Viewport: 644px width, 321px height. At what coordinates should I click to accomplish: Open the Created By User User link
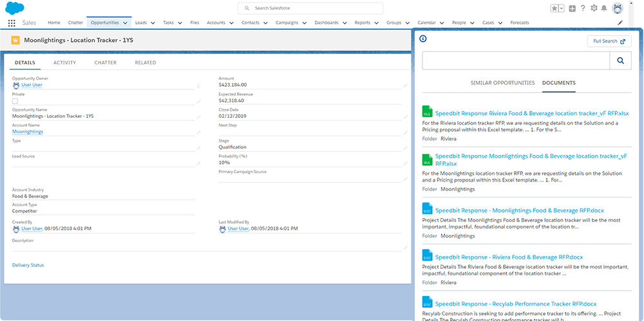pos(32,228)
